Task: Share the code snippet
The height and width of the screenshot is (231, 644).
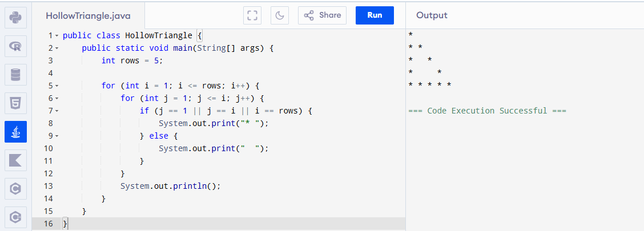Action: [x=322, y=15]
